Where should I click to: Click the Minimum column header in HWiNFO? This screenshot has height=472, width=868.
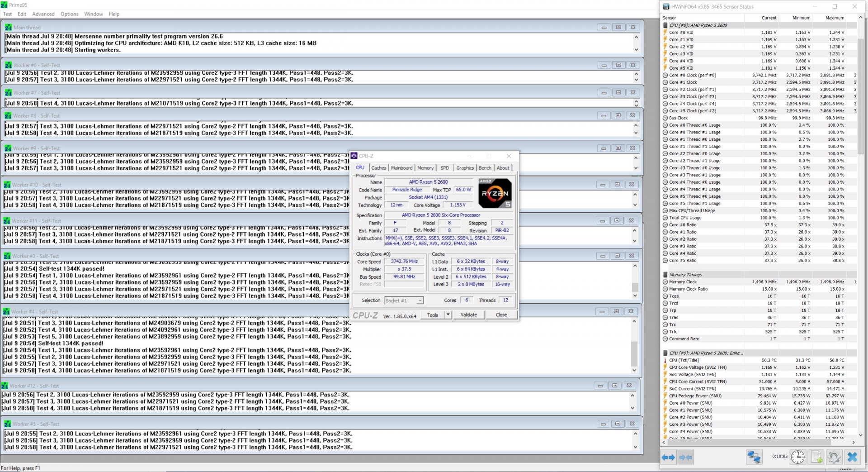801,18
